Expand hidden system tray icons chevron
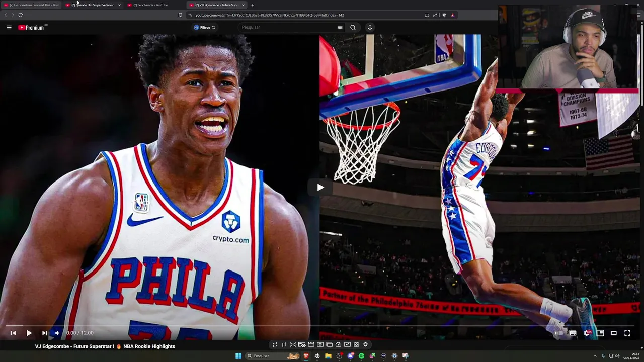This screenshot has width=644, height=362. point(595,356)
